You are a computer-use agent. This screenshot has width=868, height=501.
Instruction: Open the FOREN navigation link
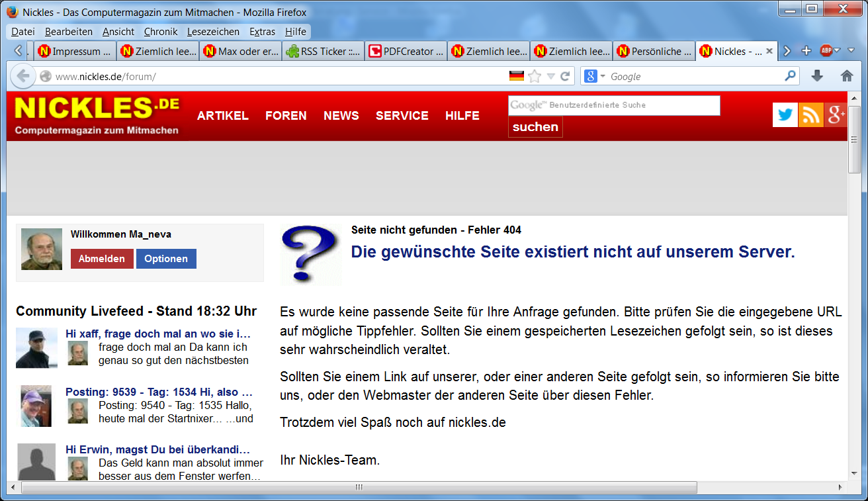coord(286,115)
